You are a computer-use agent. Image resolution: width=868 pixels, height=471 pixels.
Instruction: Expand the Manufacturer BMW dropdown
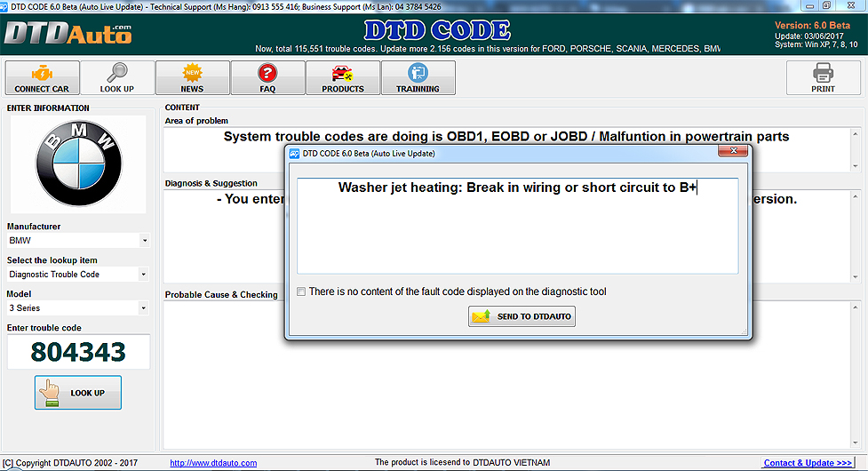click(145, 241)
